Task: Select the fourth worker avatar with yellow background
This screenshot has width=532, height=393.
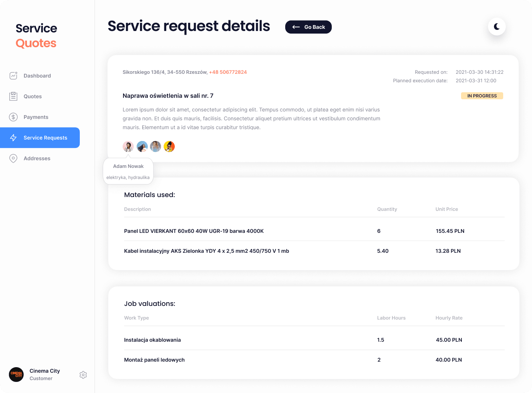Action: click(169, 146)
